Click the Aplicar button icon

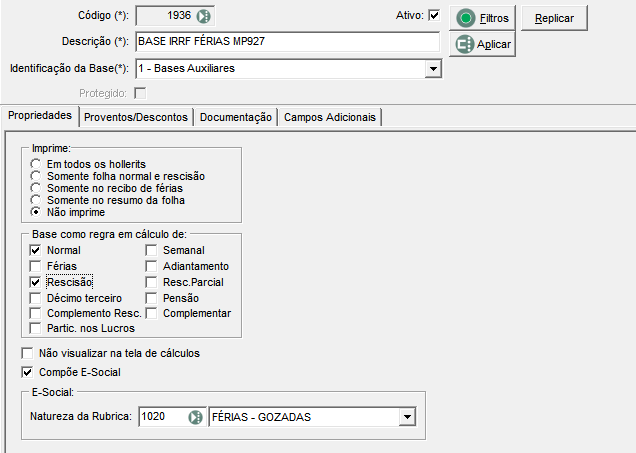click(464, 44)
